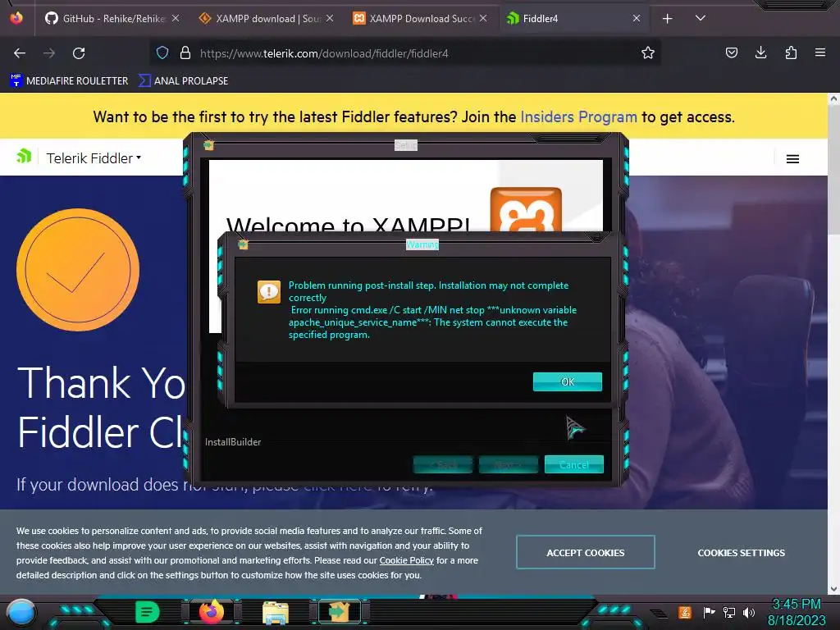Expand the Telerik Fiddler dropdown
Viewport: 840px width, 630px height.
click(x=94, y=158)
